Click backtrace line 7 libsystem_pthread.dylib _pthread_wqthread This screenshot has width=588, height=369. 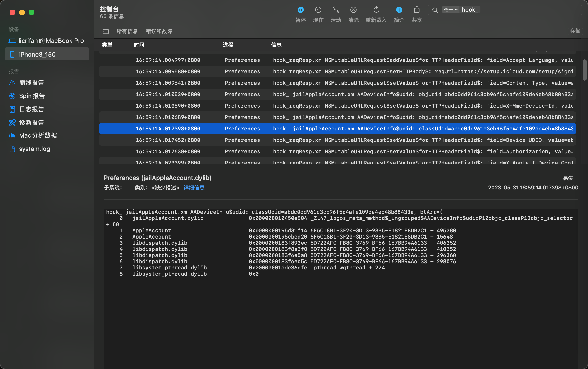click(x=252, y=268)
